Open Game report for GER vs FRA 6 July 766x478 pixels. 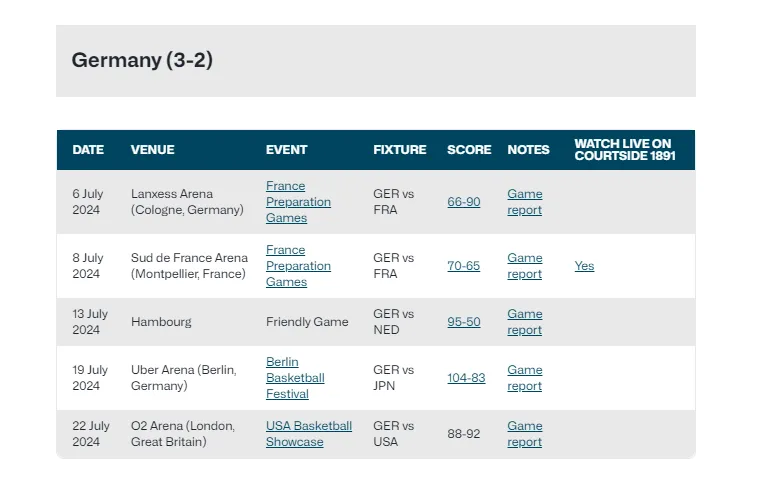tap(524, 202)
